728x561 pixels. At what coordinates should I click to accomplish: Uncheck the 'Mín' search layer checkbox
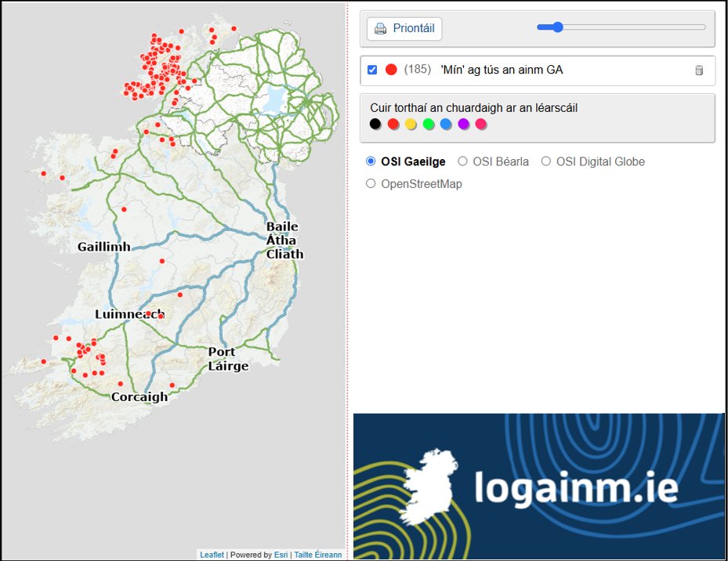(372, 70)
